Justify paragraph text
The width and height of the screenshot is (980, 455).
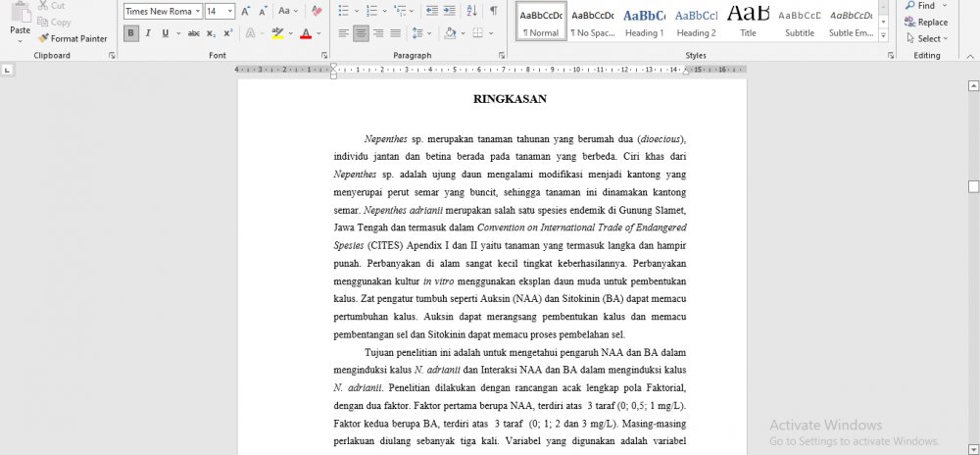point(396,33)
